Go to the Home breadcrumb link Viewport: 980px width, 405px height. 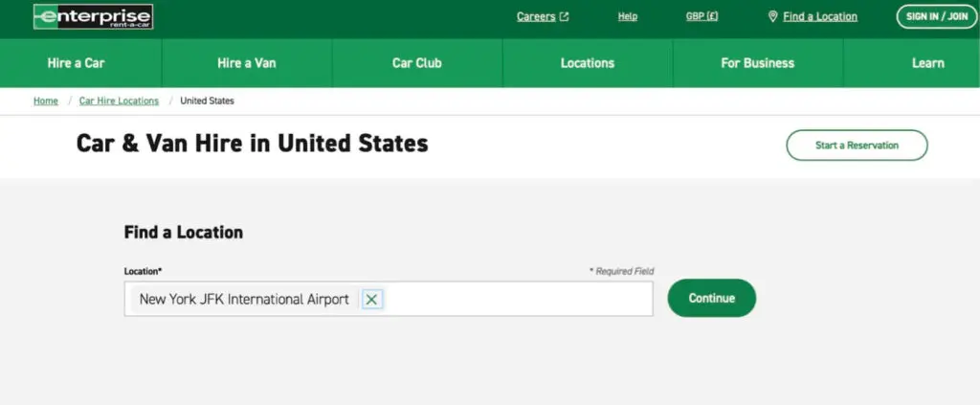(x=46, y=101)
